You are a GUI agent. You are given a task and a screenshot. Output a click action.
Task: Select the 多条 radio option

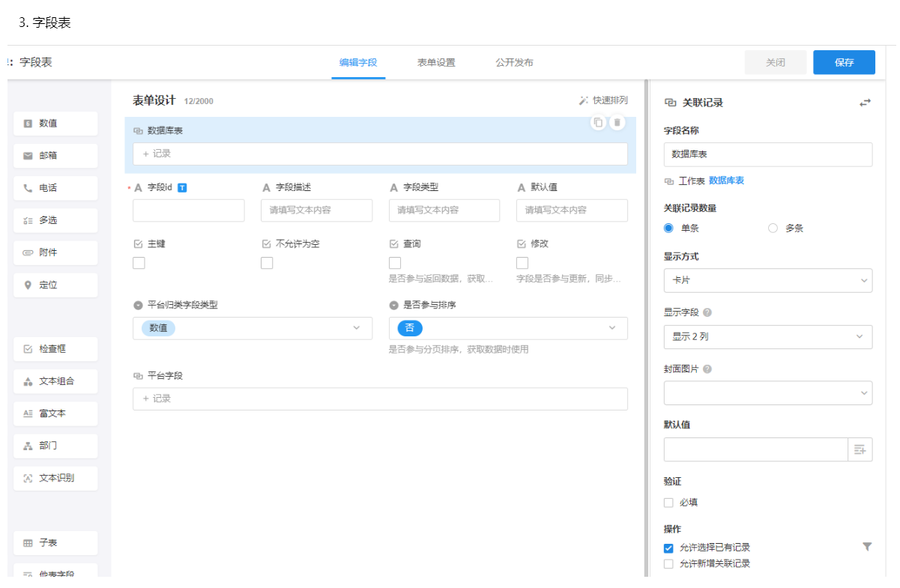point(773,228)
